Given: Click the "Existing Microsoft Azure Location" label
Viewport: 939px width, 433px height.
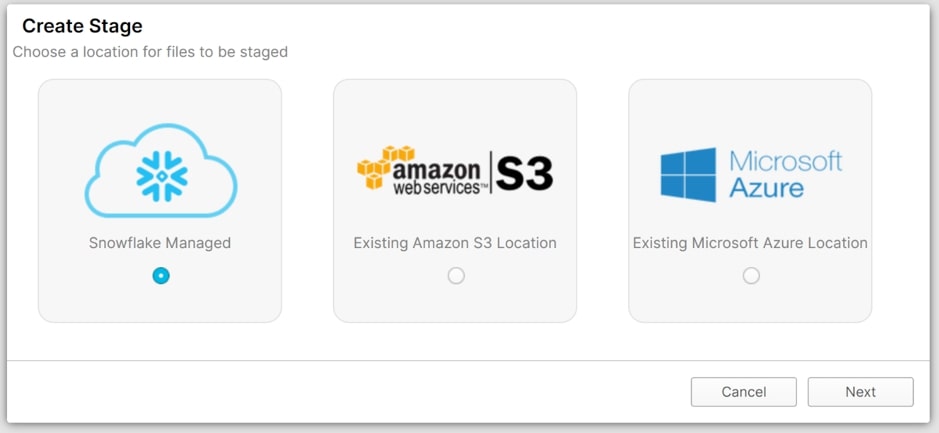Looking at the screenshot, I should tap(750, 243).
